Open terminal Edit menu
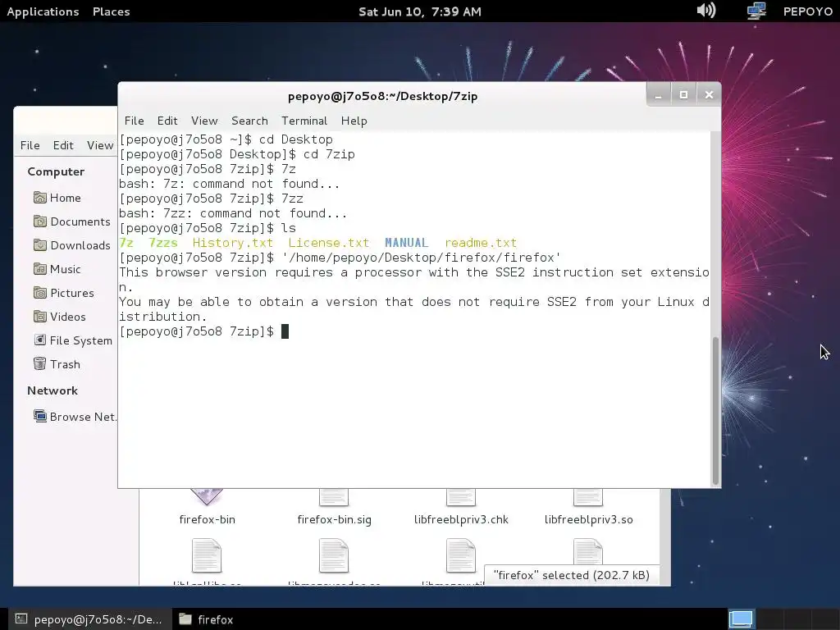 167,121
